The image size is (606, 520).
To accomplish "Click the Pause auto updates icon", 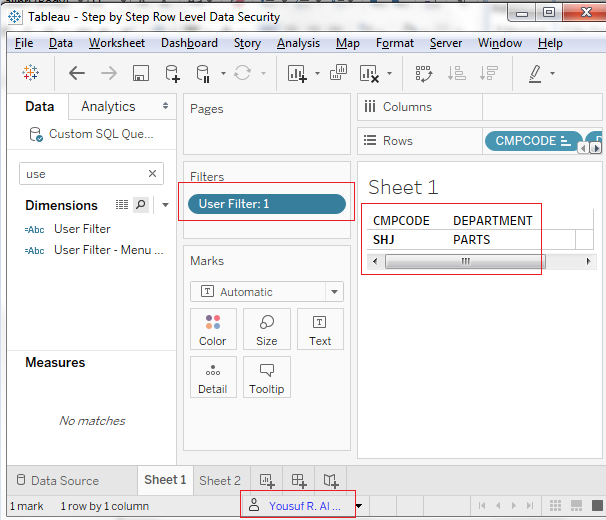I will pyautogui.click(x=203, y=73).
